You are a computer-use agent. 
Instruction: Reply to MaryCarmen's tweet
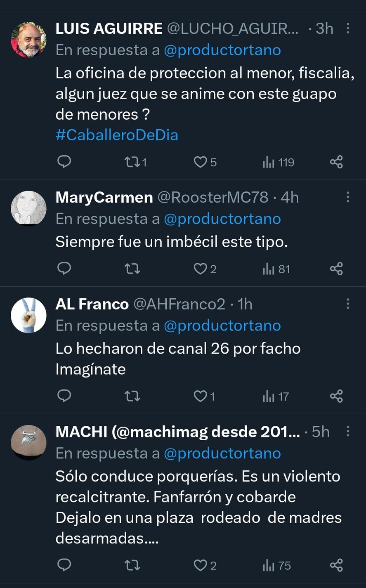[x=64, y=269]
